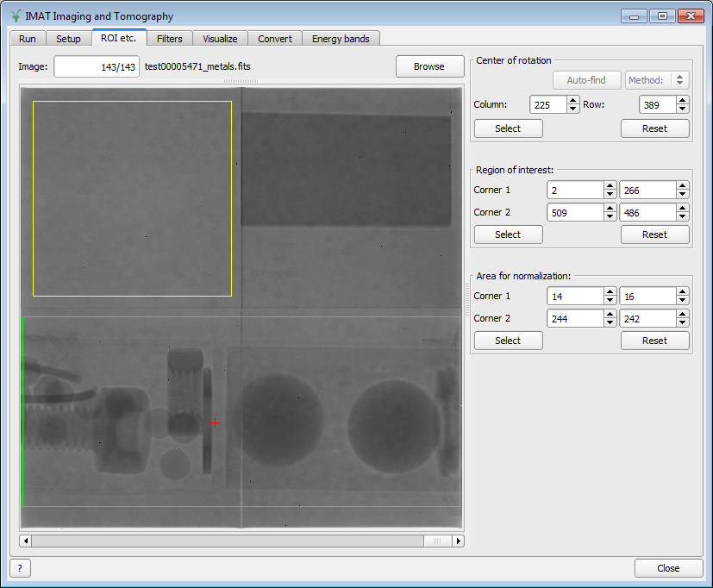This screenshot has height=588, width=713.
Task: Click the right arrow of the horizontal scrollbar
Action: [x=458, y=541]
